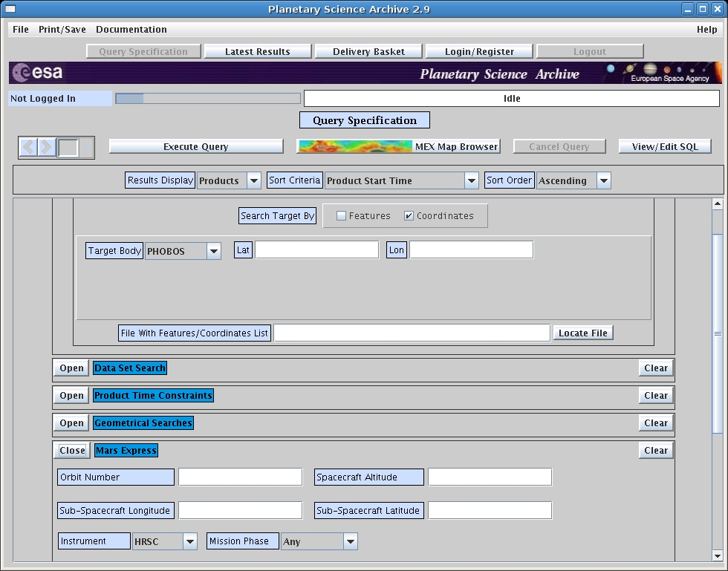Click the scrollbar up arrow
Image resolution: width=728 pixels, height=571 pixels.
[718, 203]
